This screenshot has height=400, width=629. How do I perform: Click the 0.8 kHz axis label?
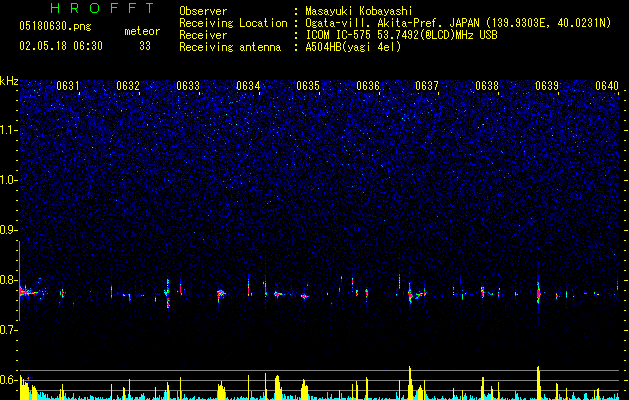coord(8,280)
